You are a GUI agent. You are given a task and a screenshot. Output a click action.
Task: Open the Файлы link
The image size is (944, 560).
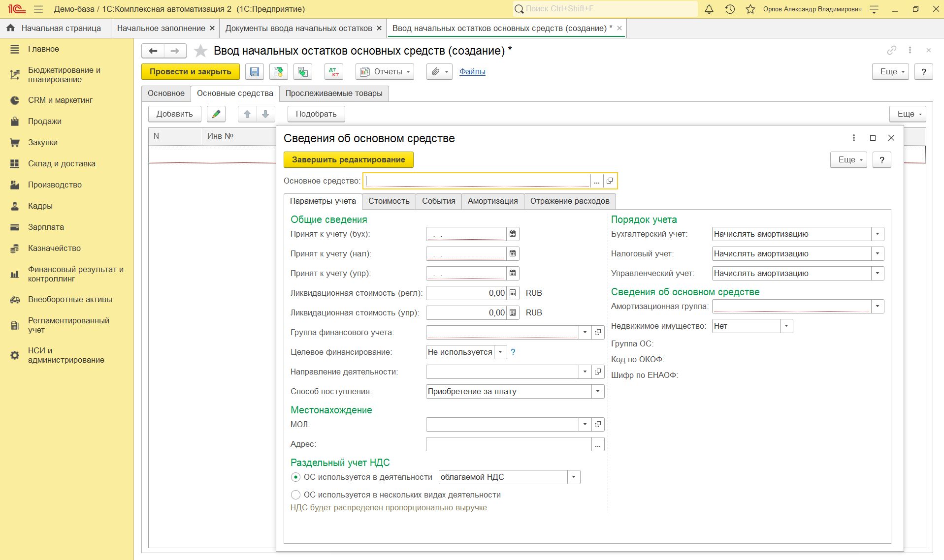pos(472,72)
